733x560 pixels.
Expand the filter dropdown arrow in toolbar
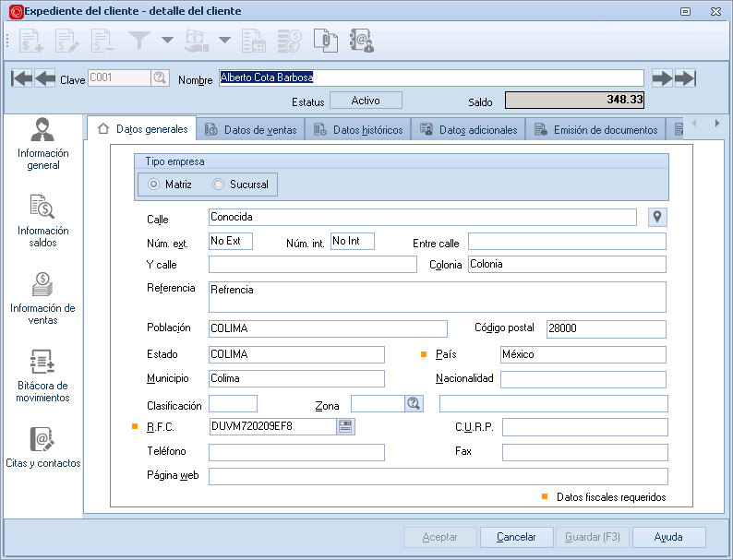(x=167, y=41)
